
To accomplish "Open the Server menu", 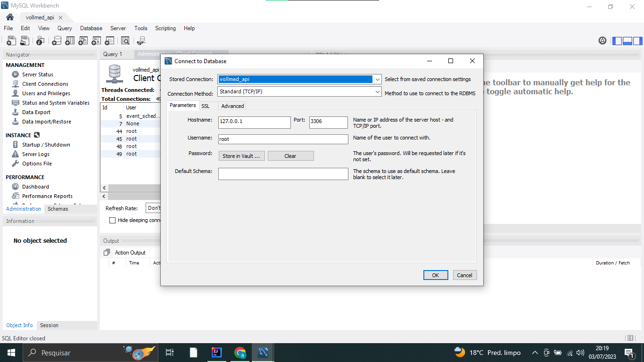I will [x=118, y=28].
